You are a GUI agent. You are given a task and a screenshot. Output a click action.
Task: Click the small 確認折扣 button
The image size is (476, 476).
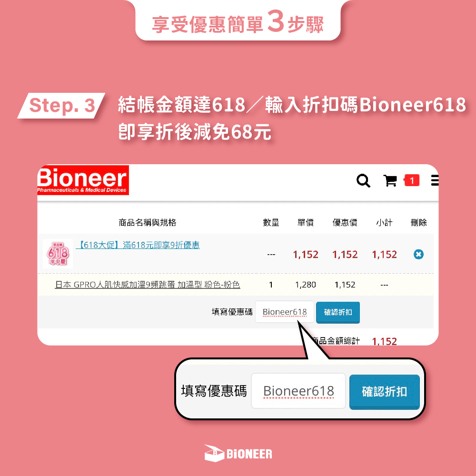[338, 312]
